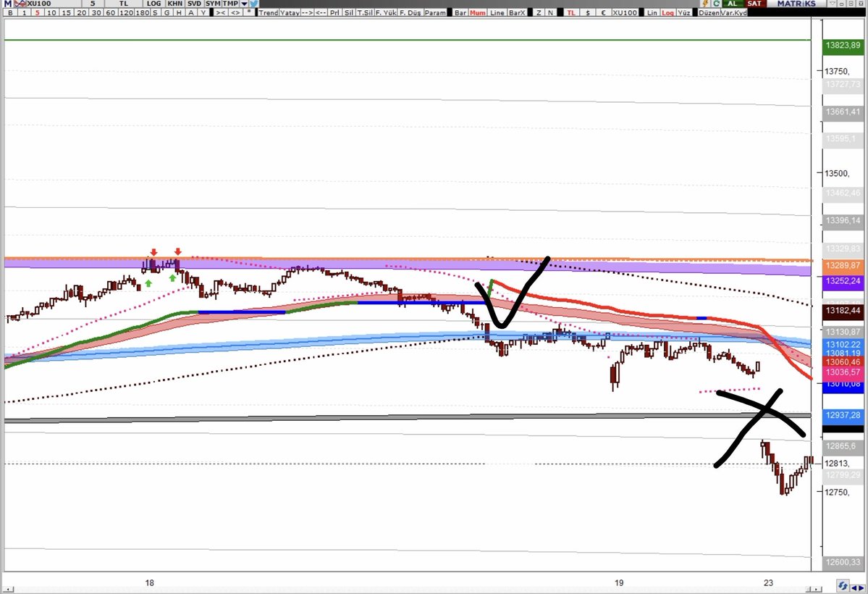Select the 1-minute period
The height and width of the screenshot is (594, 868).
coord(25,12)
